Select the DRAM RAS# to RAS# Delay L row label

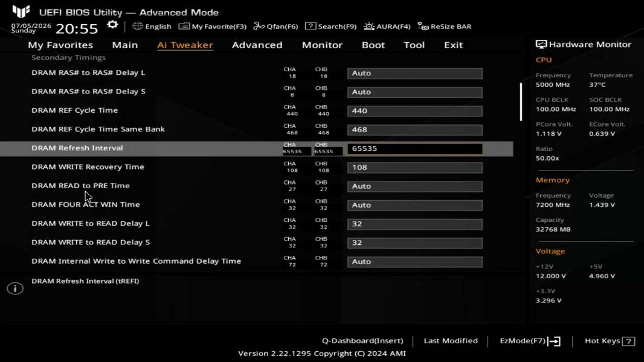click(x=88, y=72)
